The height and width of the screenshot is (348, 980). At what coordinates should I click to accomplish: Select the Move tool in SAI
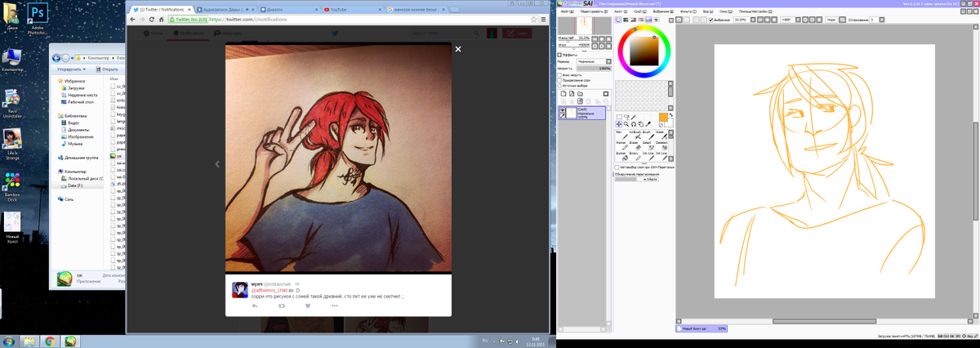tap(619, 124)
